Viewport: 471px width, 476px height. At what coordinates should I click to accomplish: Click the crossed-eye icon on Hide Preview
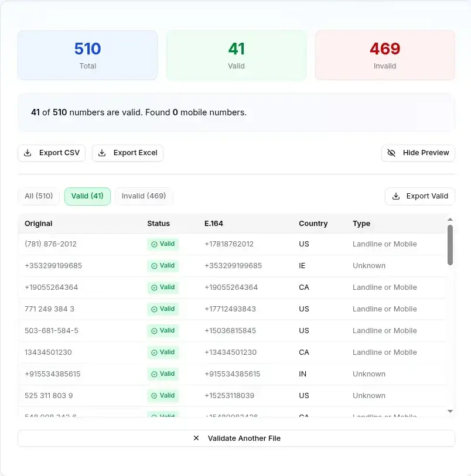tap(391, 153)
